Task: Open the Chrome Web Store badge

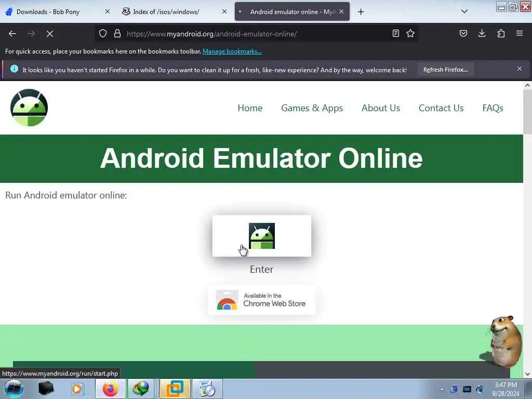Action: pos(262,300)
